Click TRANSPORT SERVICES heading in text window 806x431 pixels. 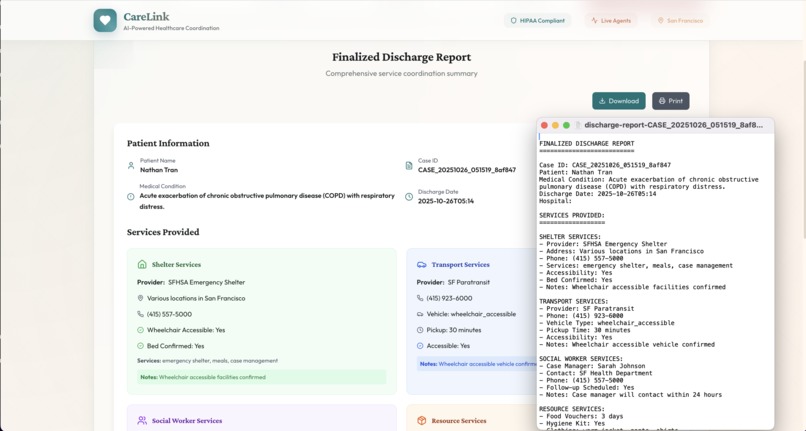(574, 301)
